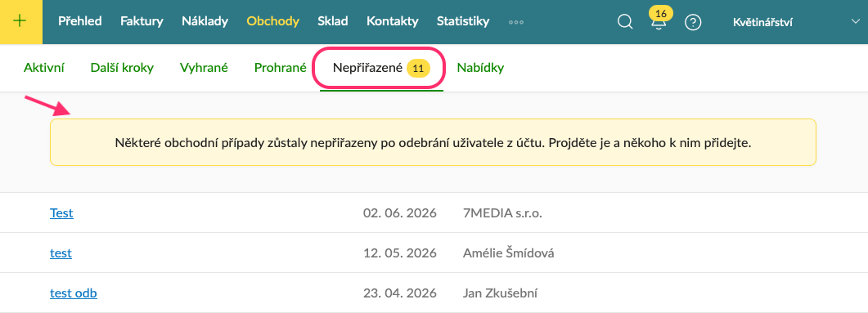Open the Náklady menu item

coord(205,21)
